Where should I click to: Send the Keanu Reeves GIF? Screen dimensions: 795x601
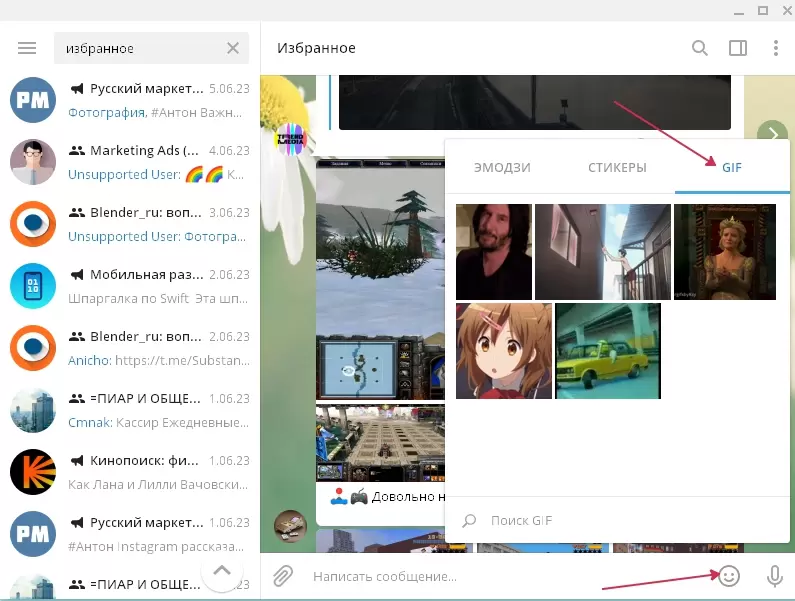click(x=494, y=252)
